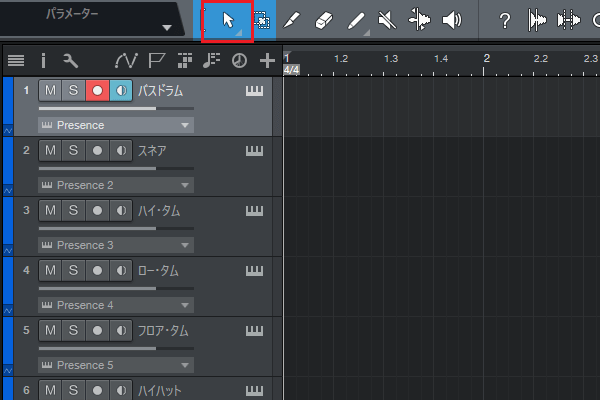Record-arm the ハイ・タム track
600x400 pixels.
(x=97, y=211)
